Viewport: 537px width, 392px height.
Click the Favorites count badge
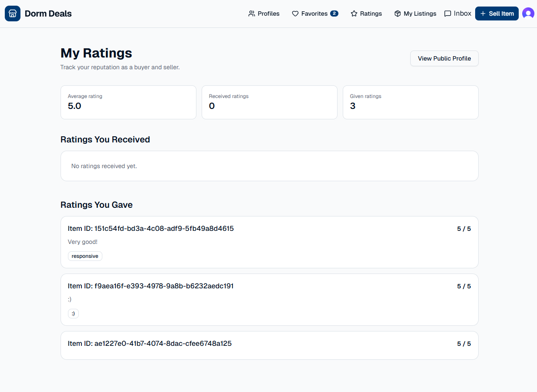pyautogui.click(x=334, y=14)
